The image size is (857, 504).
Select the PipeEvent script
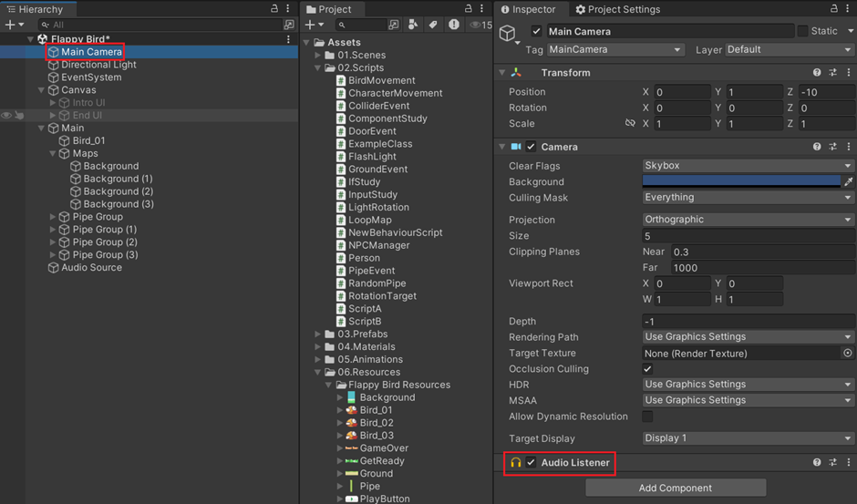tap(366, 271)
